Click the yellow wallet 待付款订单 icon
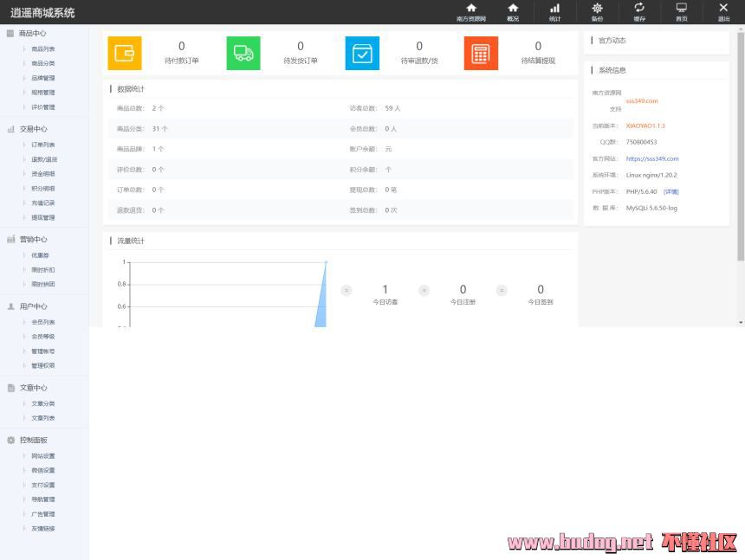 pyautogui.click(x=124, y=54)
